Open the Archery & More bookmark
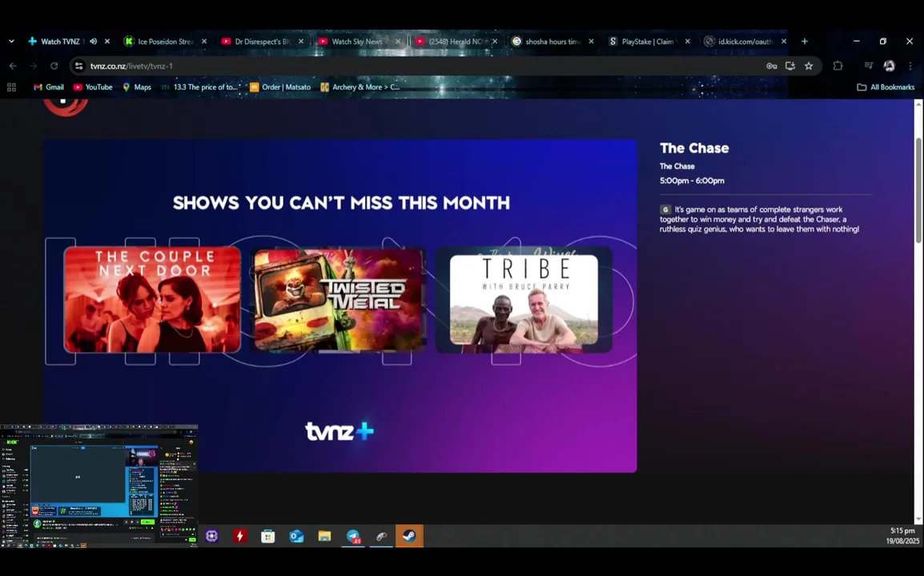This screenshot has height=576, width=924. tap(360, 87)
